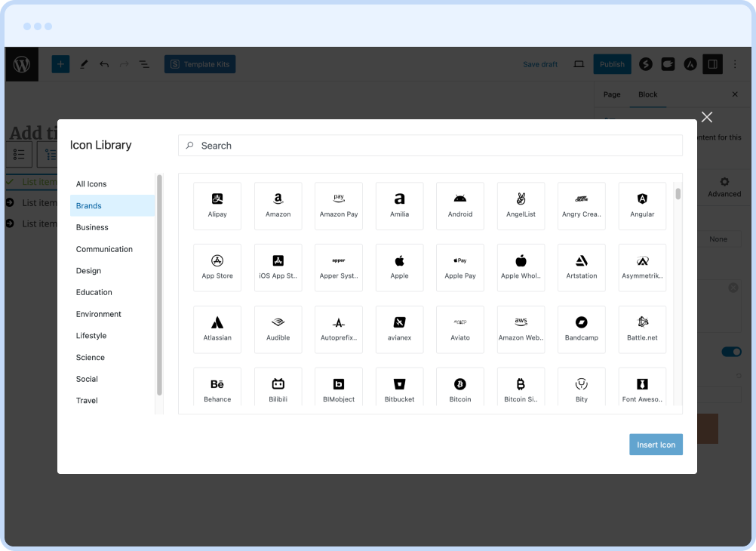Switch to the Social category
The image size is (756, 551).
(x=112, y=379)
